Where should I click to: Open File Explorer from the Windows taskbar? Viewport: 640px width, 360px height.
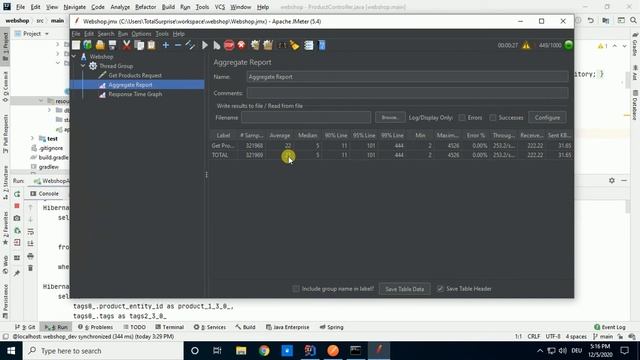click(x=241, y=351)
